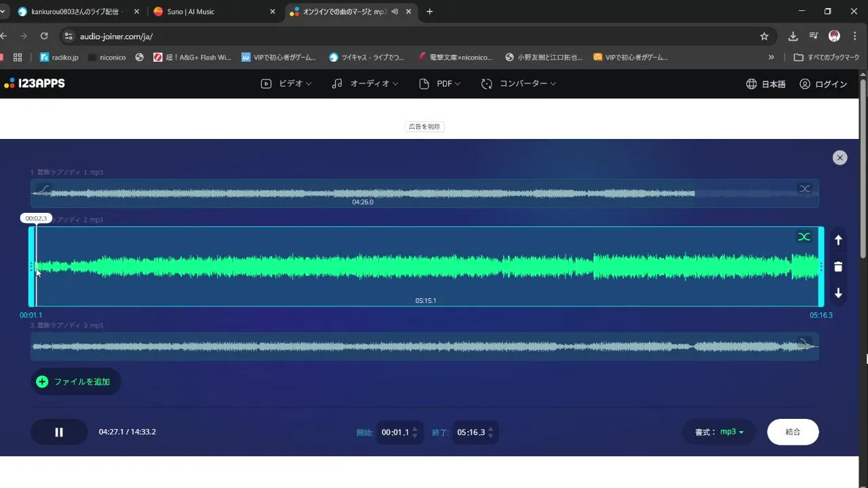Mute the audio-joiner tab via speaker icon
The height and width of the screenshot is (488, 868).
point(395,12)
